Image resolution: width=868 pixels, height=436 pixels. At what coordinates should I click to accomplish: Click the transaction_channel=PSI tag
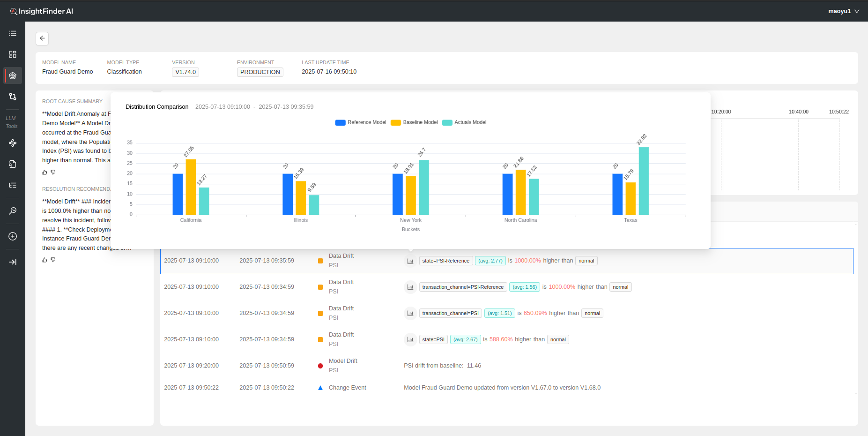tap(450, 313)
